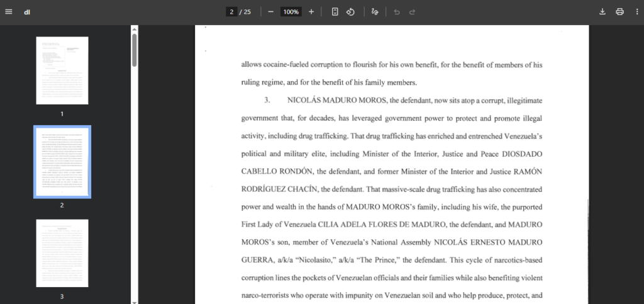Zoom out using the minus button

[270, 12]
